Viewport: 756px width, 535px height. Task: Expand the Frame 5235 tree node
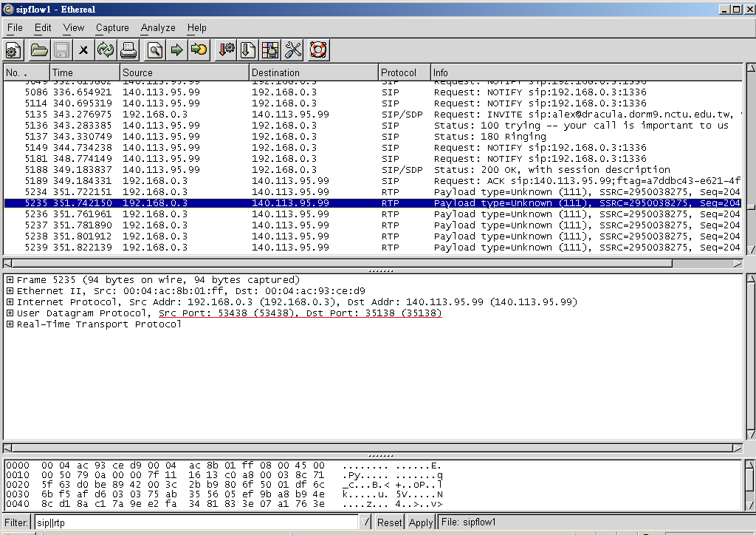(x=10, y=280)
